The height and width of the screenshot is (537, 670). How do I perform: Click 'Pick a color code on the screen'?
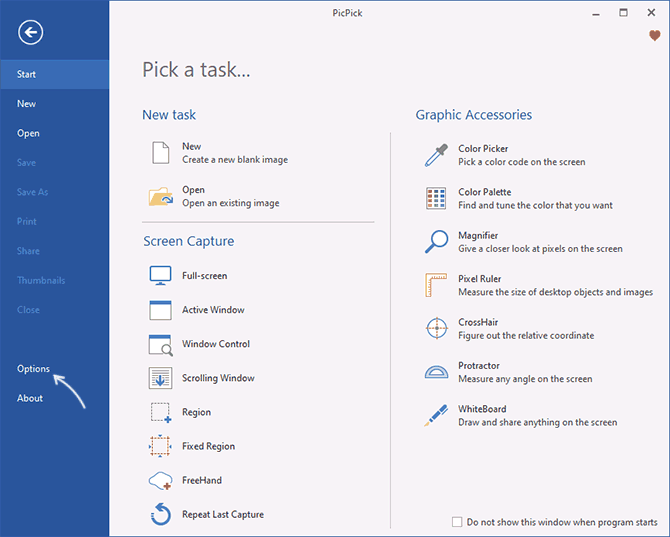pyautogui.click(x=522, y=162)
